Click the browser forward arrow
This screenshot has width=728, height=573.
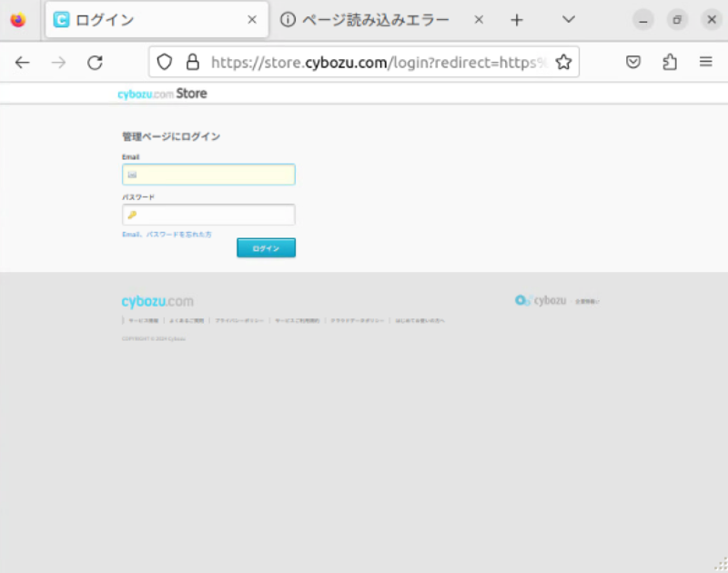coord(58,62)
